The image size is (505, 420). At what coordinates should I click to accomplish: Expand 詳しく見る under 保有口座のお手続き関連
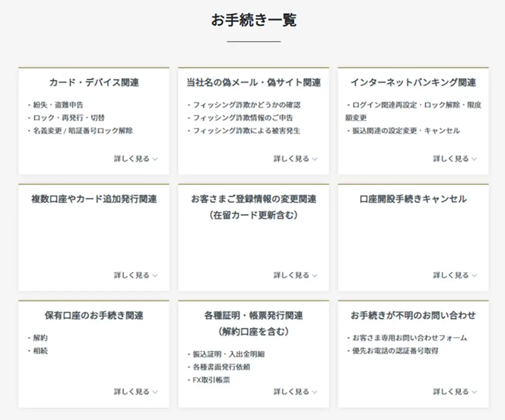click(135, 392)
